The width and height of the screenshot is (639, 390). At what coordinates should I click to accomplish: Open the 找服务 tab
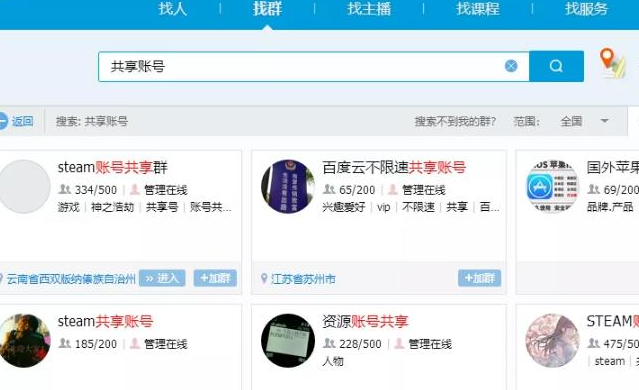click(x=586, y=9)
